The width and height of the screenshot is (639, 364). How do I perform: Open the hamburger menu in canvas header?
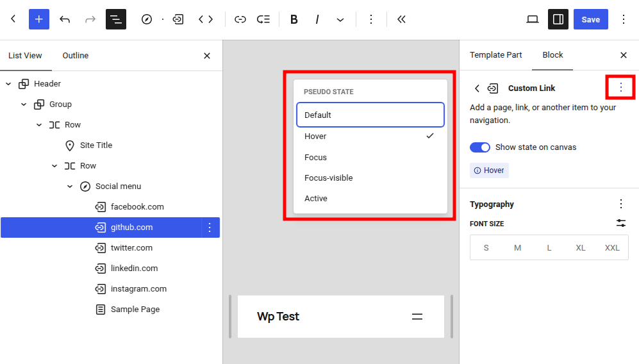tap(417, 317)
